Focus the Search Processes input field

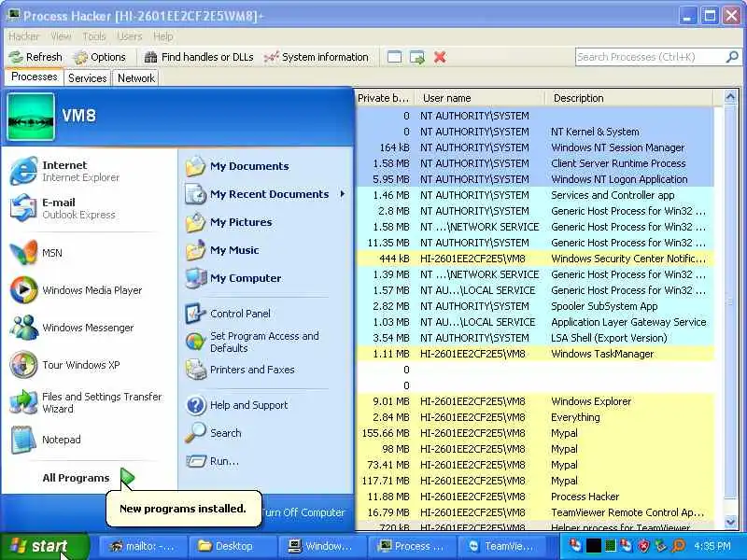click(650, 57)
